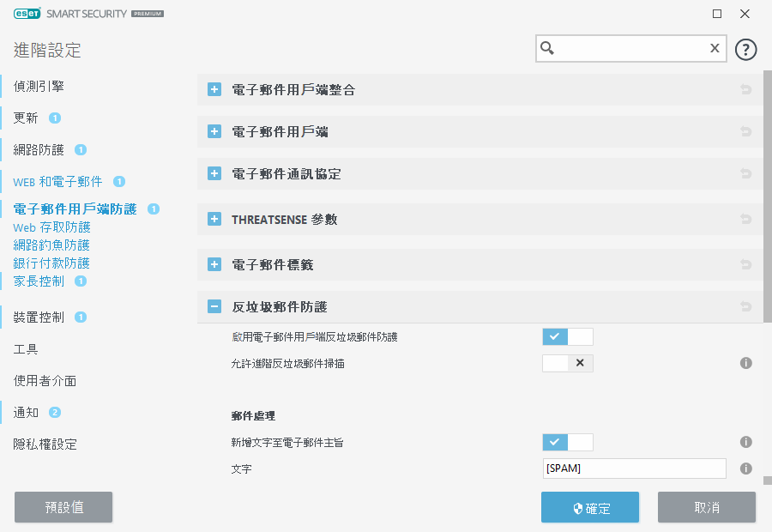
Task: Disable 啟用電子郵件用戶端反垃圾郵件防護 toggle
Action: pos(567,336)
